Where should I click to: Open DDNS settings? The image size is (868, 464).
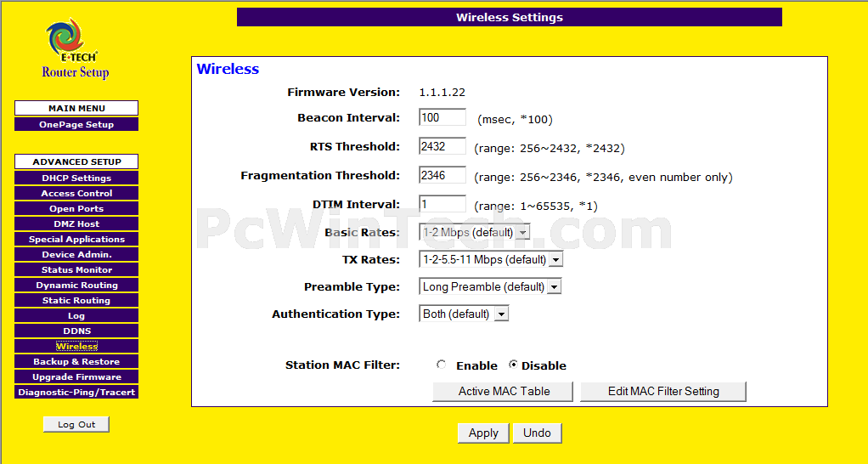tap(76, 331)
